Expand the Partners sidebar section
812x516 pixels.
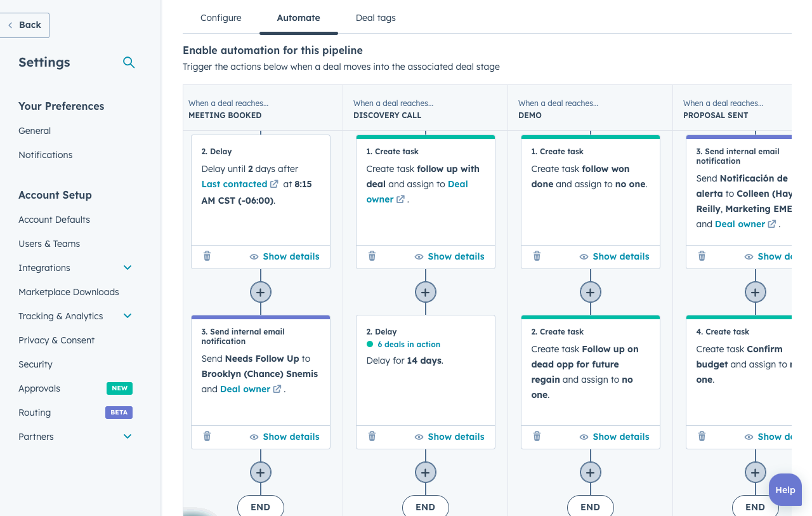click(128, 437)
